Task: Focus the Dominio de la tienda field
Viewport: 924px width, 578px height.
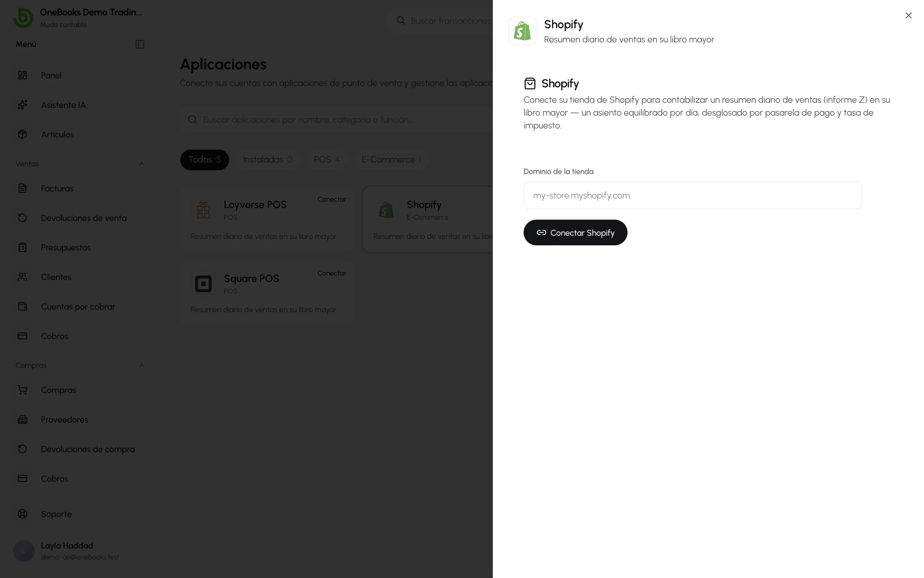Action: pyautogui.click(x=692, y=195)
